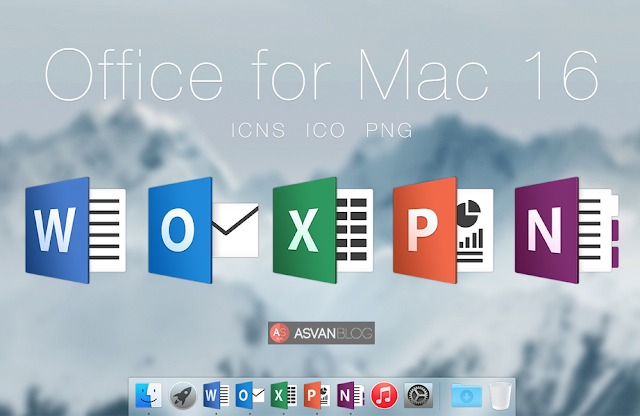Launch Excel from the dock
Screen dimensions: 640x416
click(284, 395)
